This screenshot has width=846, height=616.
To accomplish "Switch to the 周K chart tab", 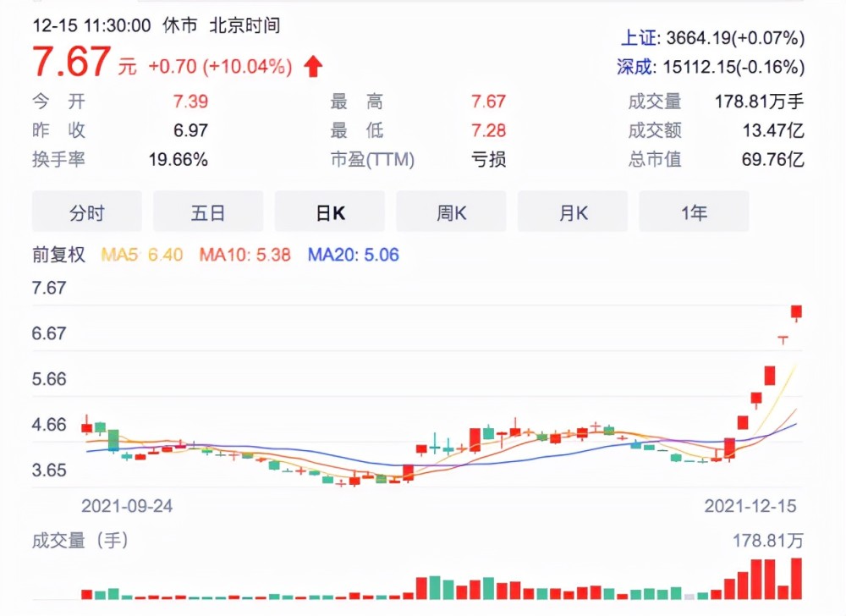I will 451,212.
